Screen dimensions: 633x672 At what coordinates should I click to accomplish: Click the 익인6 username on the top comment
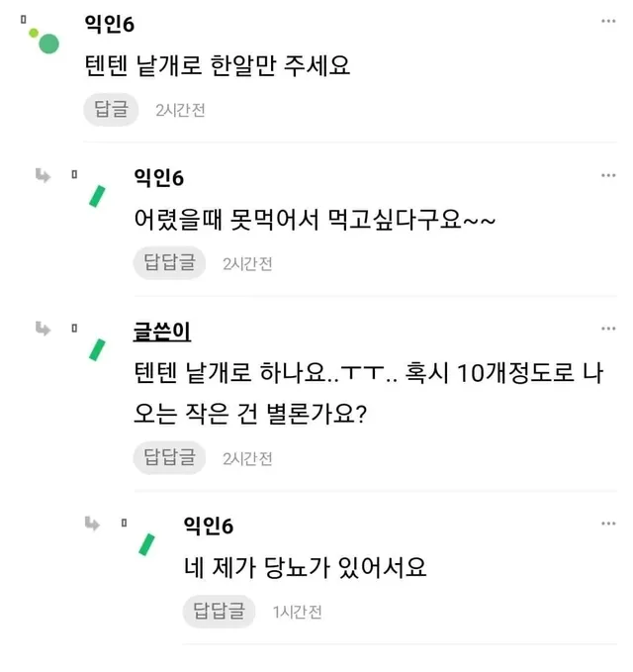pyautogui.click(x=110, y=24)
